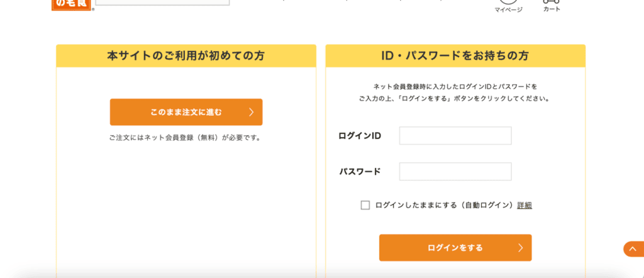
Task: Focus the パスワード input field
Action: [x=455, y=172]
